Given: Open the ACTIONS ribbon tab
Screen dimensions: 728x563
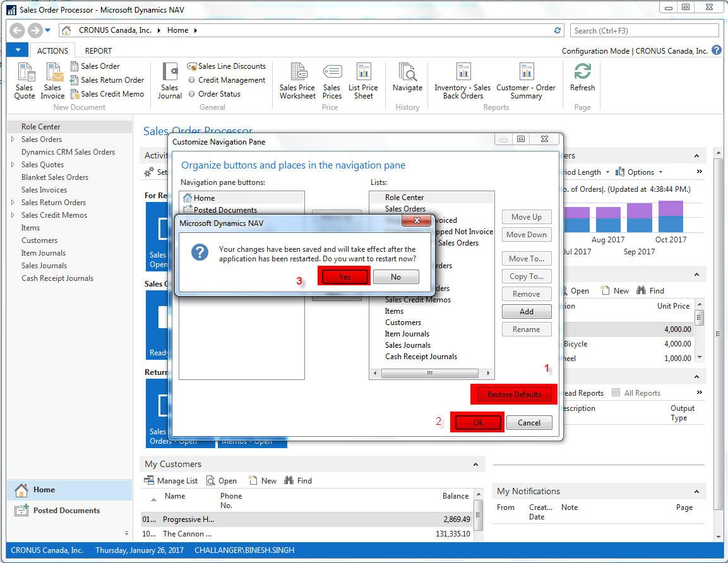Looking at the screenshot, I should pyautogui.click(x=52, y=50).
